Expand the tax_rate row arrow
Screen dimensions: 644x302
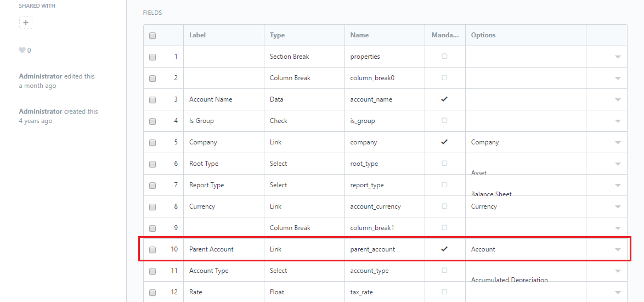(x=617, y=292)
